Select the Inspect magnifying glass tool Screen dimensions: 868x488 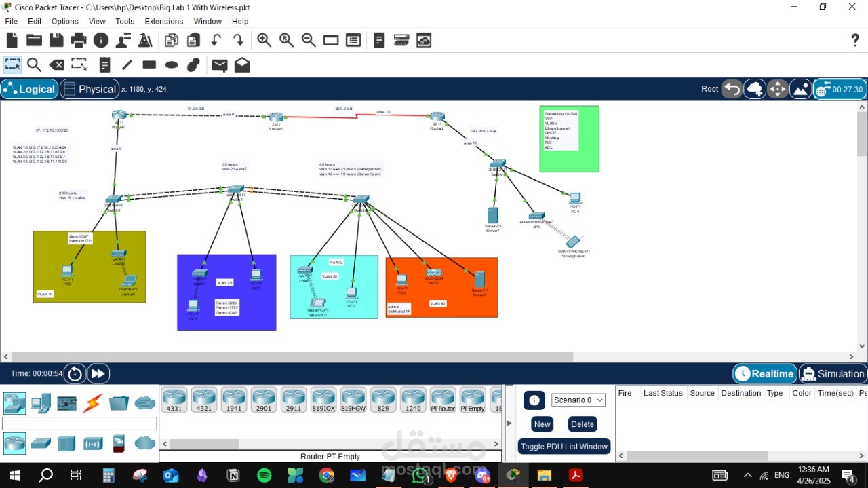34,64
